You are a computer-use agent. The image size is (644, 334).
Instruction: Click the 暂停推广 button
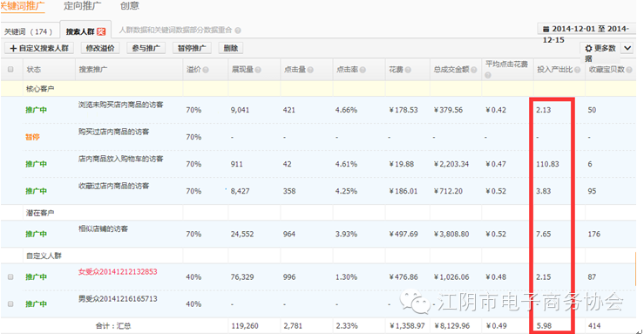pyautogui.click(x=192, y=48)
